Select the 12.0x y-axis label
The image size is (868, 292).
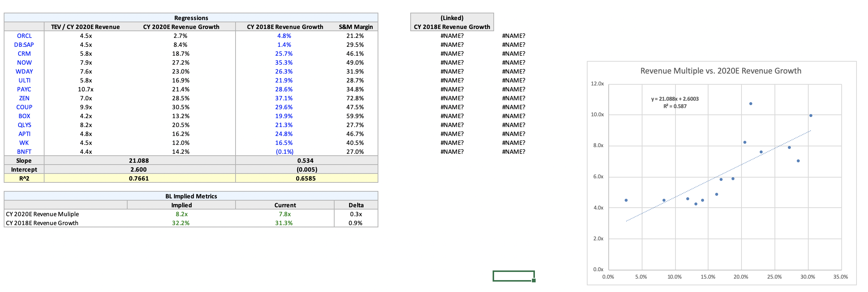(x=597, y=84)
